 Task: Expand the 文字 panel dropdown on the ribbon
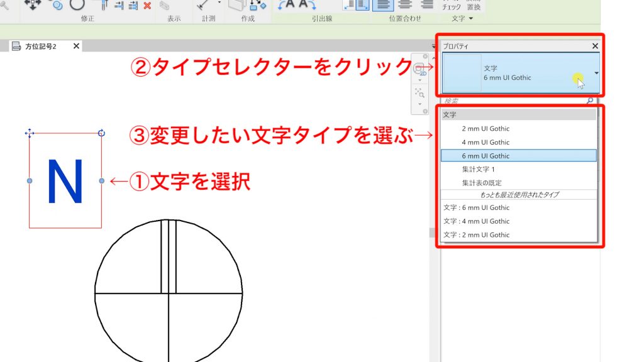click(470, 19)
